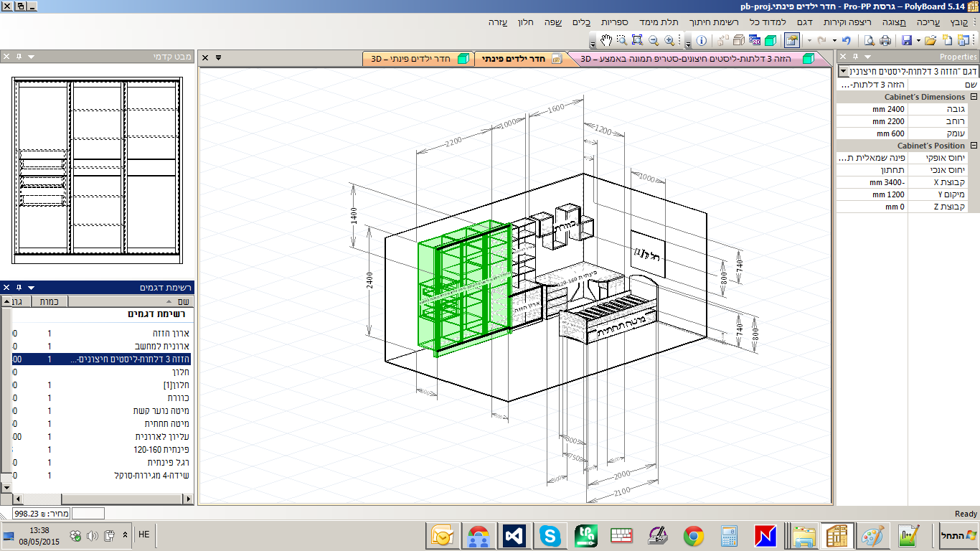
Task: Zoom out with the minus magnifier
Action: (x=654, y=40)
